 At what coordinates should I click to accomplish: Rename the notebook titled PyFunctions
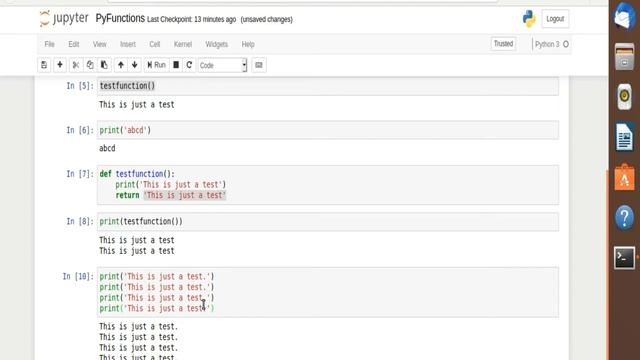click(120, 18)
